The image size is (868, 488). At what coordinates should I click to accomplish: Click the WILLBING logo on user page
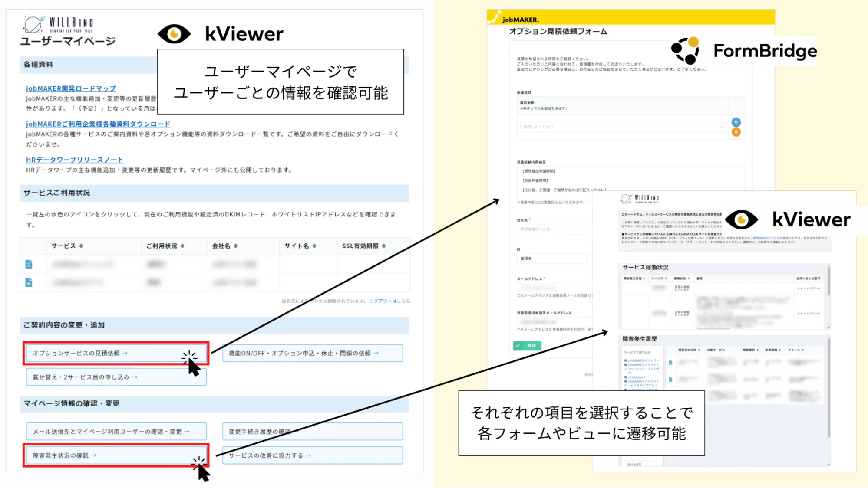coord(59,25)
